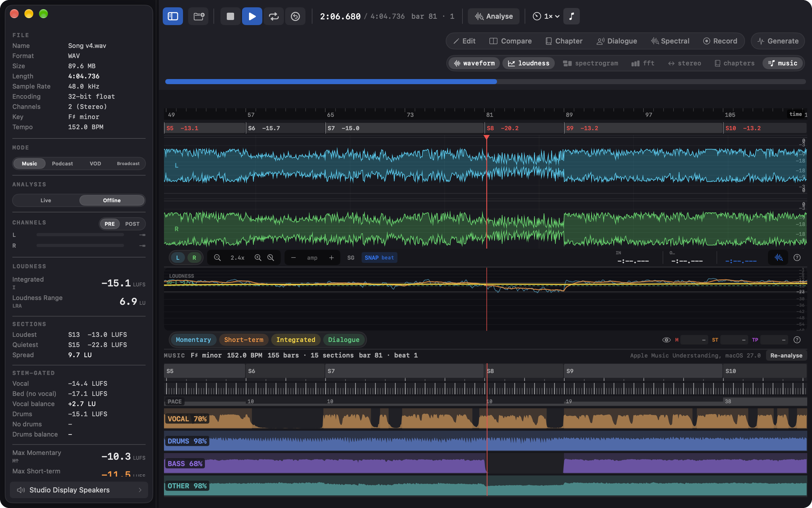Toggle the sidebar panel icon

[x=173, y=16]
